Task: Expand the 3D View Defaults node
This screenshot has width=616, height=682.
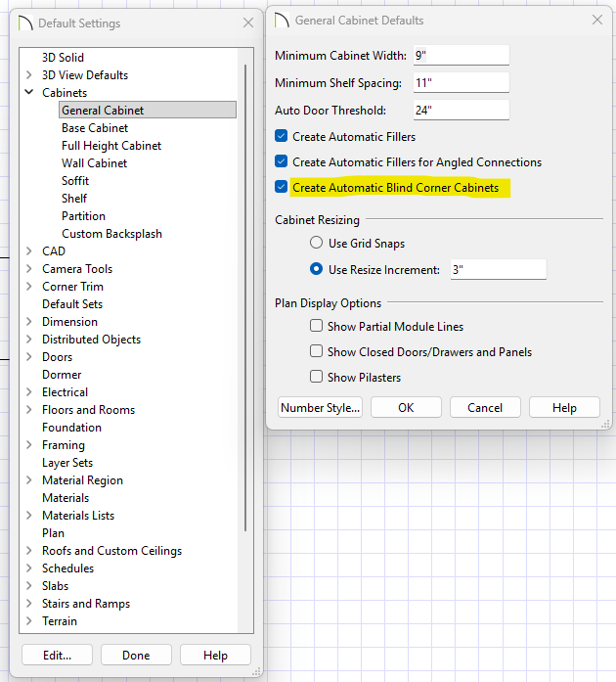Action: (29, 75)
